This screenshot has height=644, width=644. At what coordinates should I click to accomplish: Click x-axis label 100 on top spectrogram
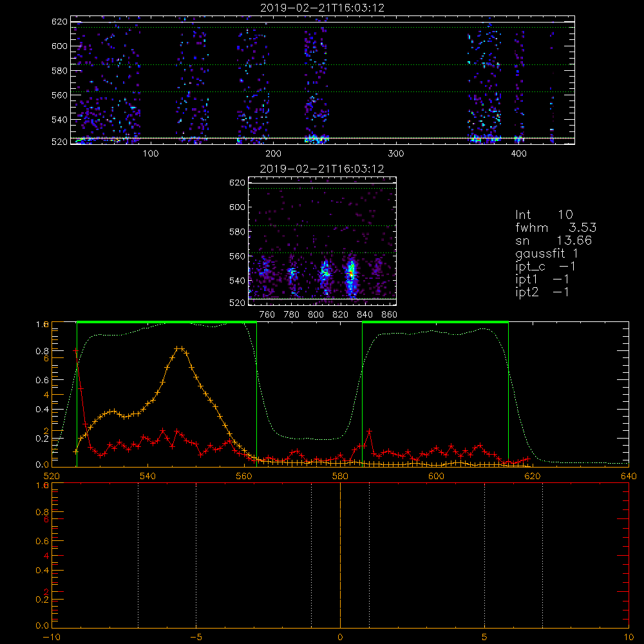(x=151, y=154)
